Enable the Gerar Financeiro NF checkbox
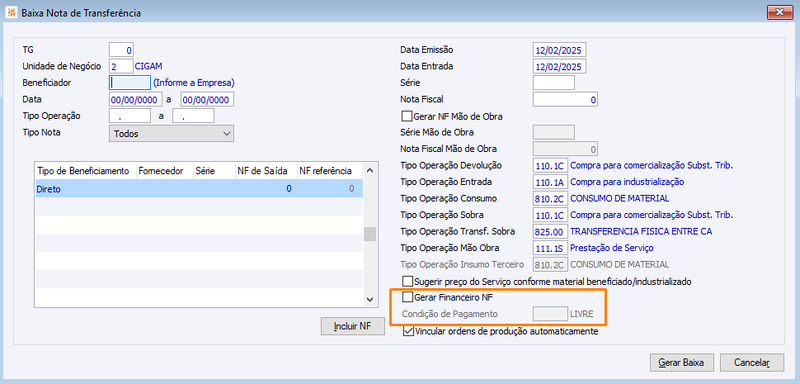 (x=407, y=297)
